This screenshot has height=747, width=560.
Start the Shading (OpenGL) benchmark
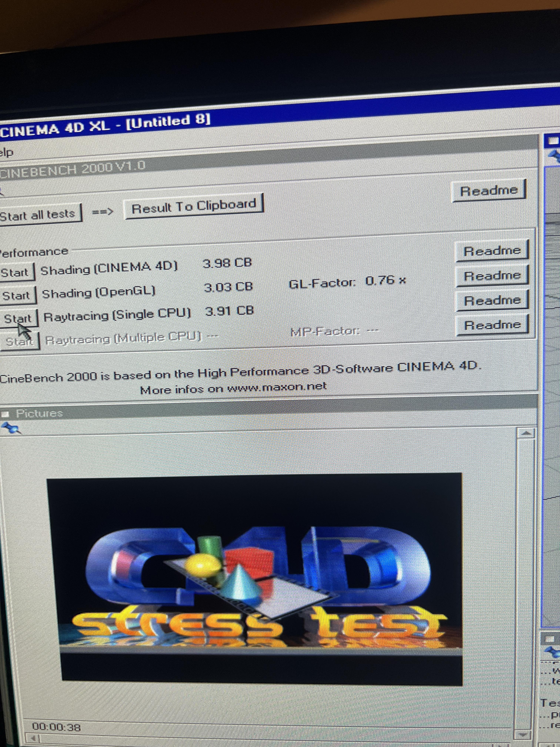16,296
